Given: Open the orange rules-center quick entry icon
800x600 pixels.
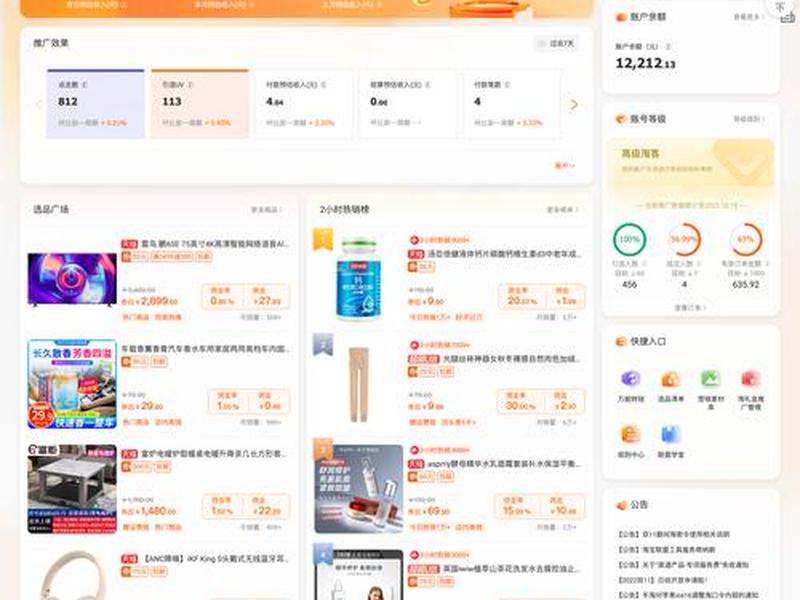Looking at the screenshot, I should coord(631,434).
